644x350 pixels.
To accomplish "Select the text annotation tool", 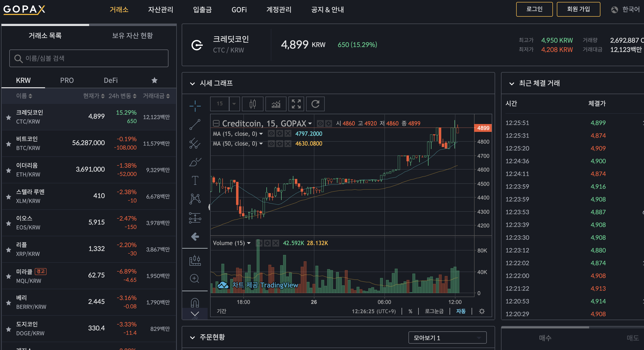I will click(x=195, y=180).
